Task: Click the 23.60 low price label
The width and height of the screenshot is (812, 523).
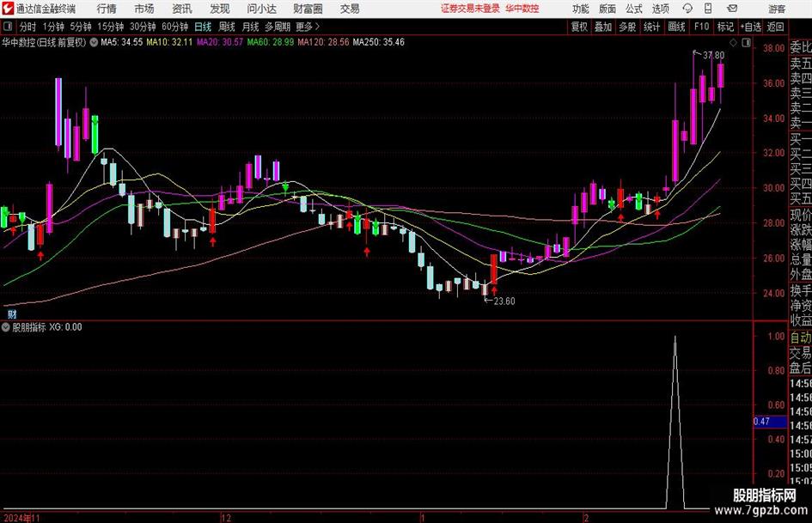Action: click(x=504, y=301)
